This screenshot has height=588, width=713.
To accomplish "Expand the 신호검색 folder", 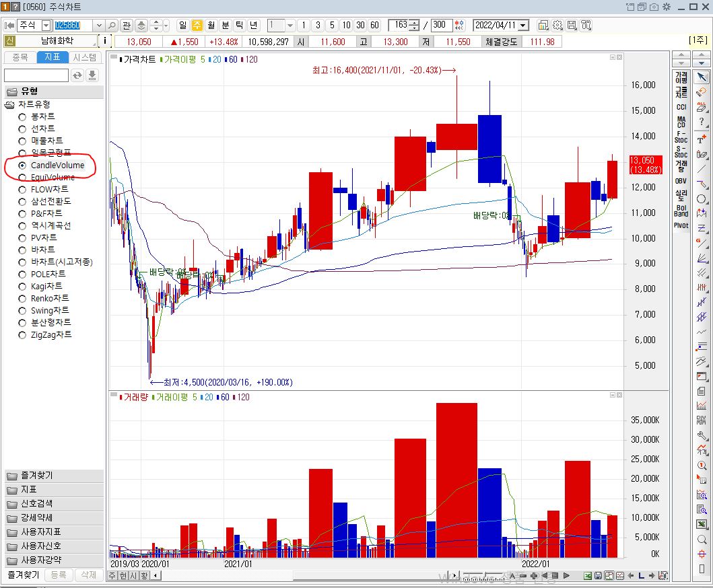I will click(x=54, y=503).
